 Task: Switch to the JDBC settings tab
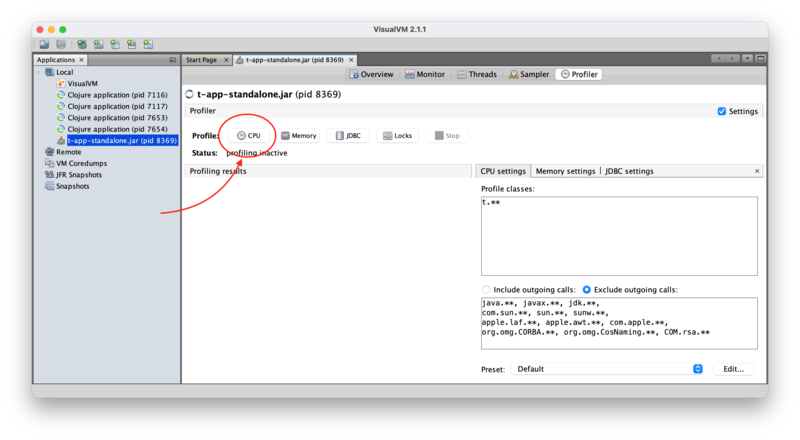coord(629,171)
